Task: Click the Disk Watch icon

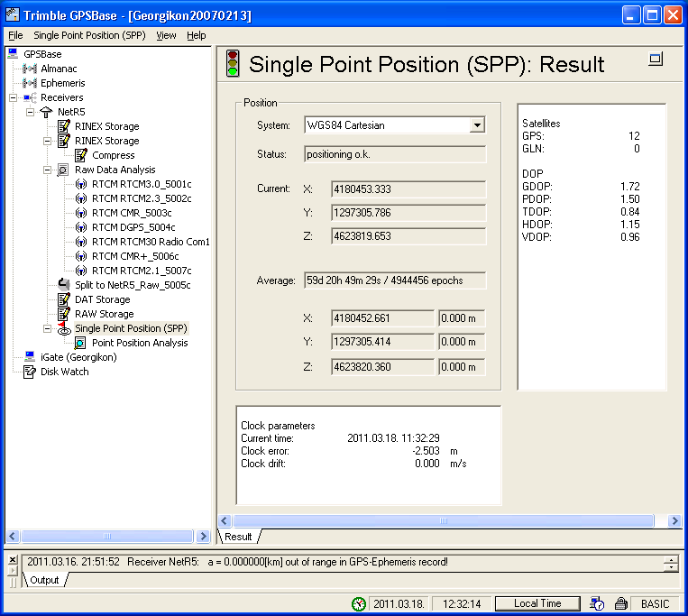Action: click(30, 372)
